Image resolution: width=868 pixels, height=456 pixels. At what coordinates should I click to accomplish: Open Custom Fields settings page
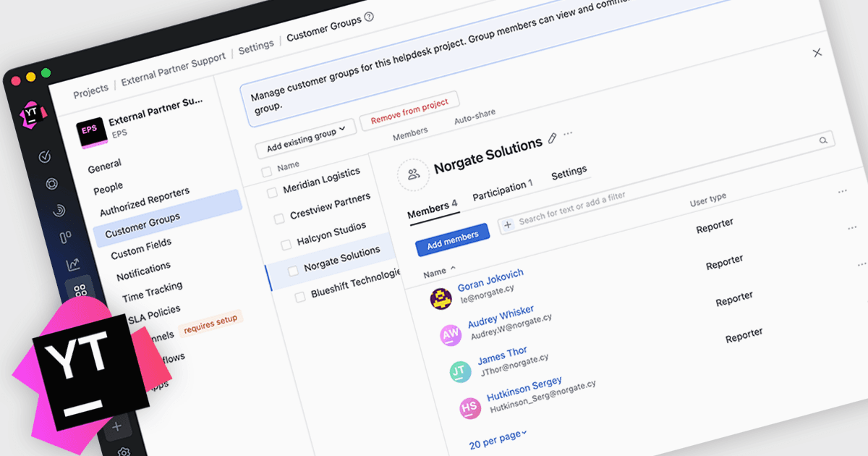[141, 250]
